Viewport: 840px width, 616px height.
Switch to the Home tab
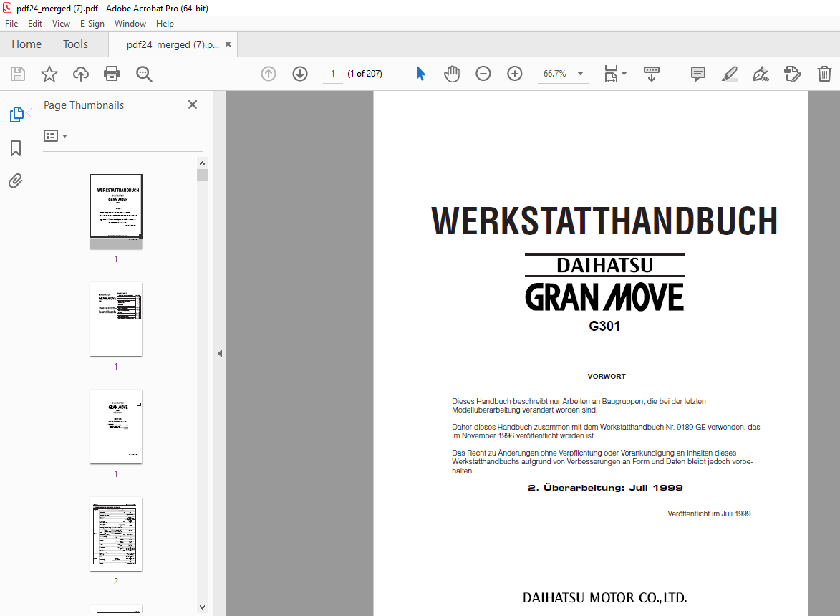tap(26, 44)
